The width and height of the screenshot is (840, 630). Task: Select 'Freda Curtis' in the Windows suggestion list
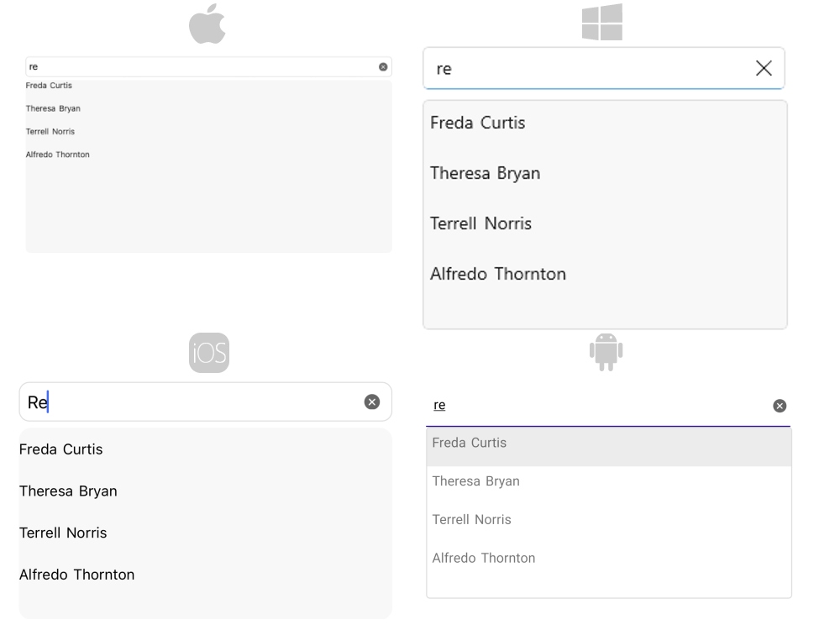(476, 123)
